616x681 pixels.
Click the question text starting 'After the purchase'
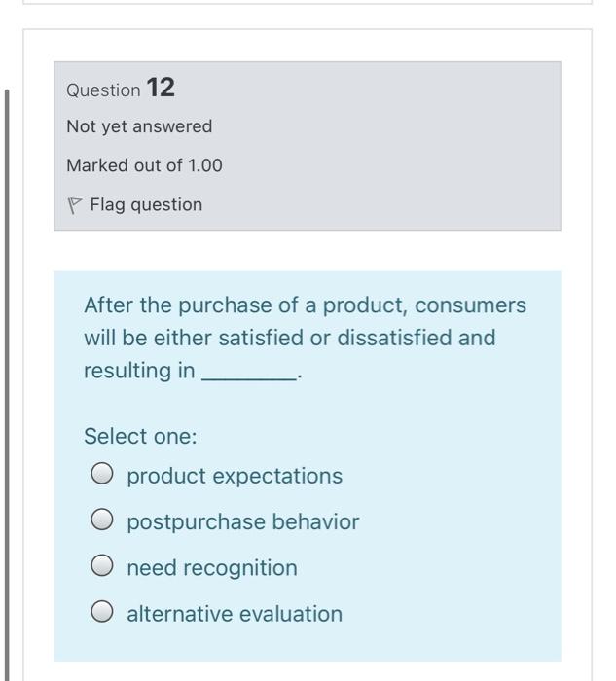tap(305, 305)
